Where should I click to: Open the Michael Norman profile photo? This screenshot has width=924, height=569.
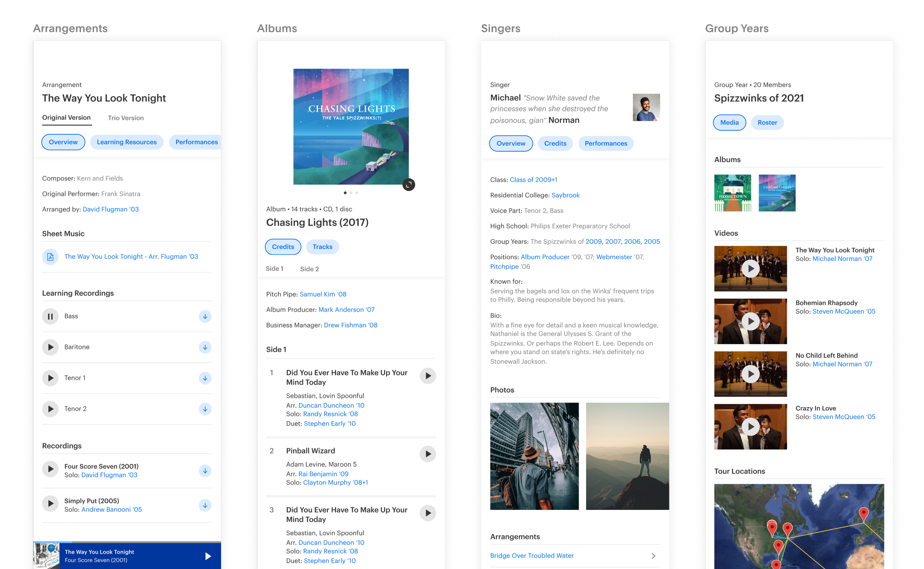point(646,108)
